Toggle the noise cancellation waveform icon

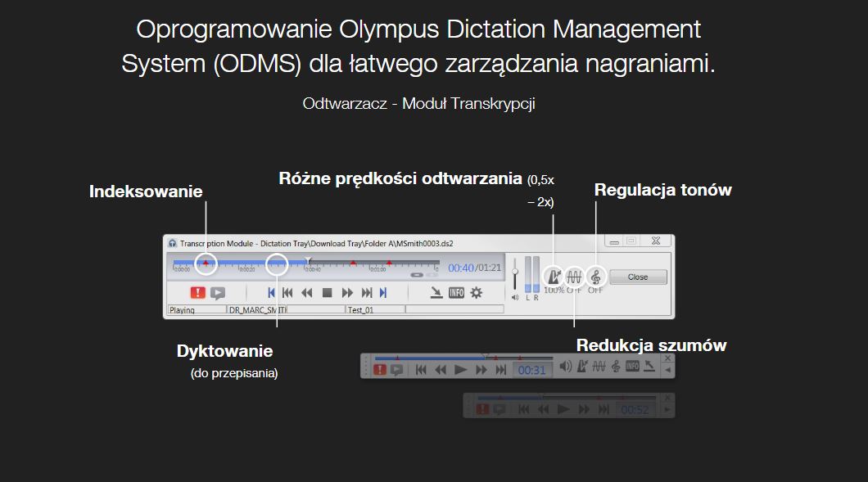[x=574, y=276]
